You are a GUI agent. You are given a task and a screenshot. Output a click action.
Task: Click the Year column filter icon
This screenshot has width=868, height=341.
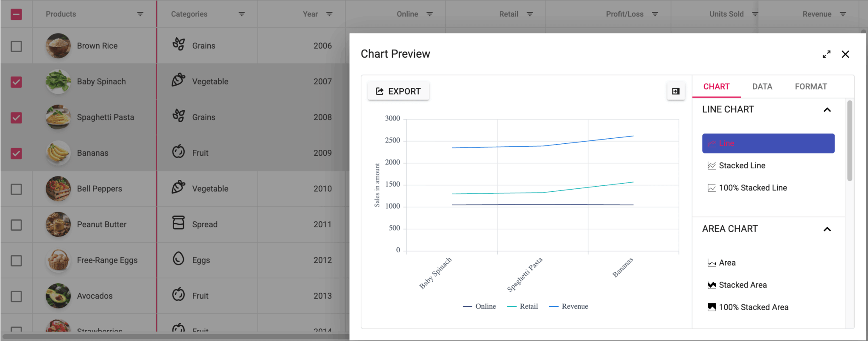[329, 14]
